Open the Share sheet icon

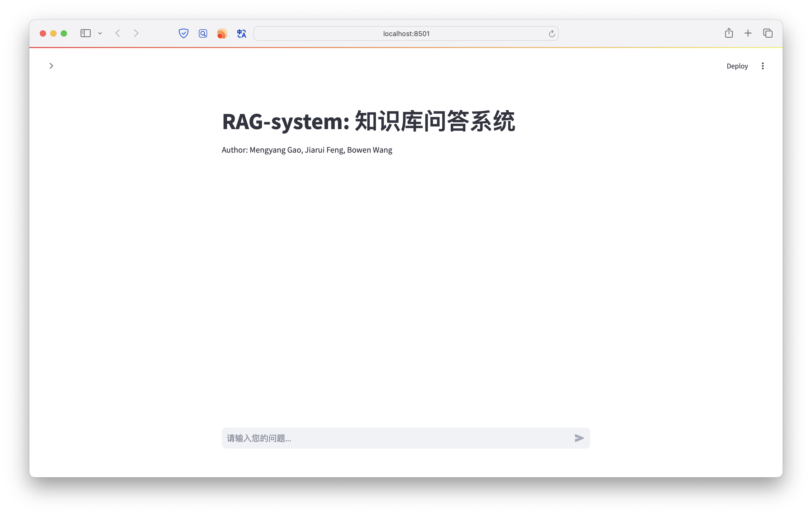point(729,33)
